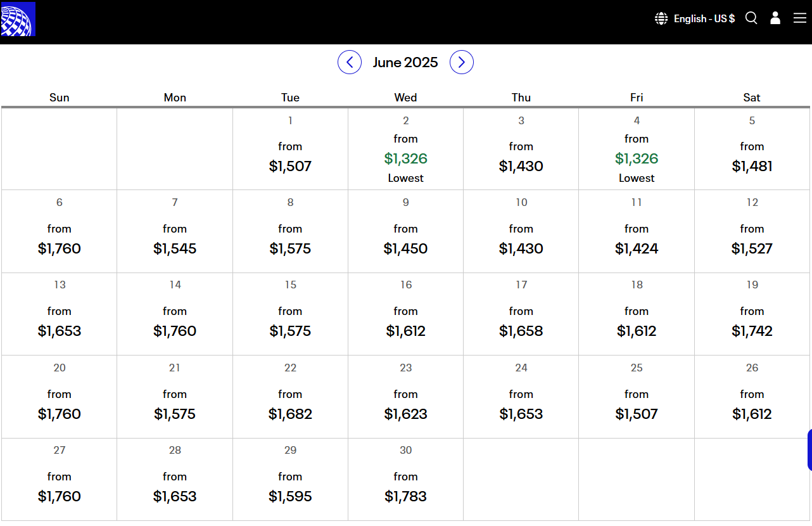This screenshot has height=526, width=812.
Task: Select June 29 fare $1,595
Action: click(290, 479)
